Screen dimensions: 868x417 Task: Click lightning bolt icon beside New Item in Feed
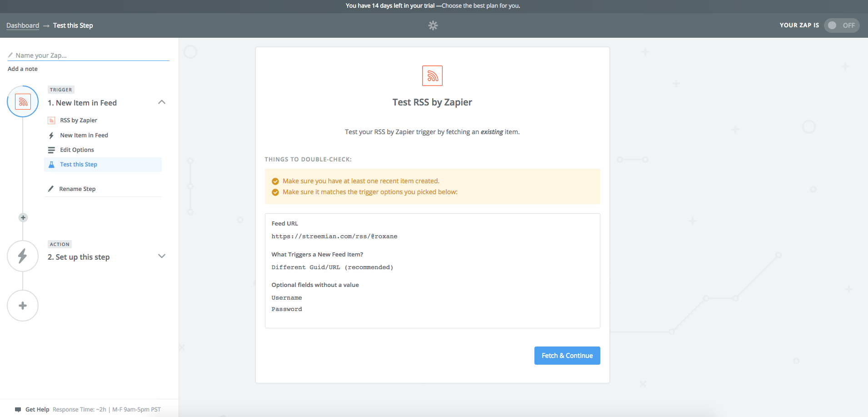51,136
